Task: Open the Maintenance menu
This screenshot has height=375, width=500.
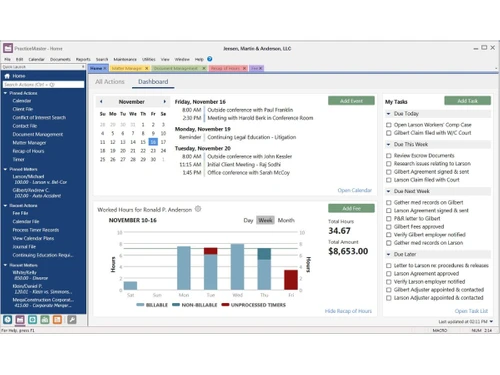Action: (125, 59)
